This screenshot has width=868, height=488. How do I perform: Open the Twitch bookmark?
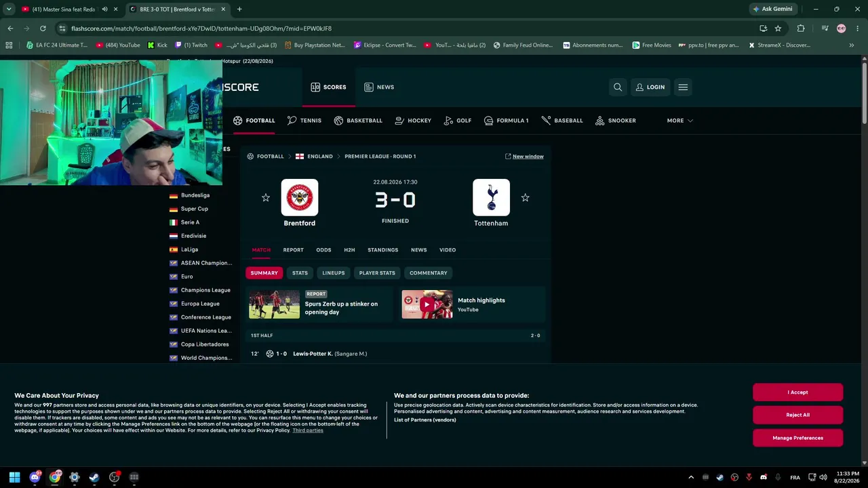(191, 45)
